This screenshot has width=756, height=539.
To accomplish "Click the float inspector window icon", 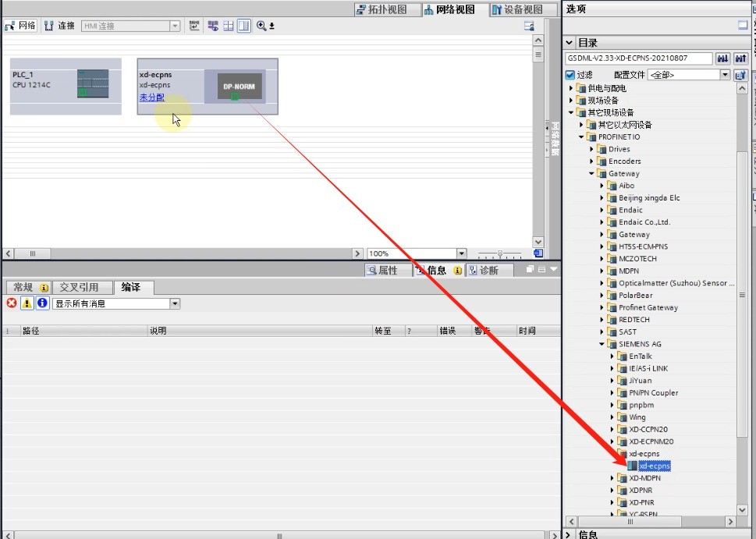I will (530, 269).
